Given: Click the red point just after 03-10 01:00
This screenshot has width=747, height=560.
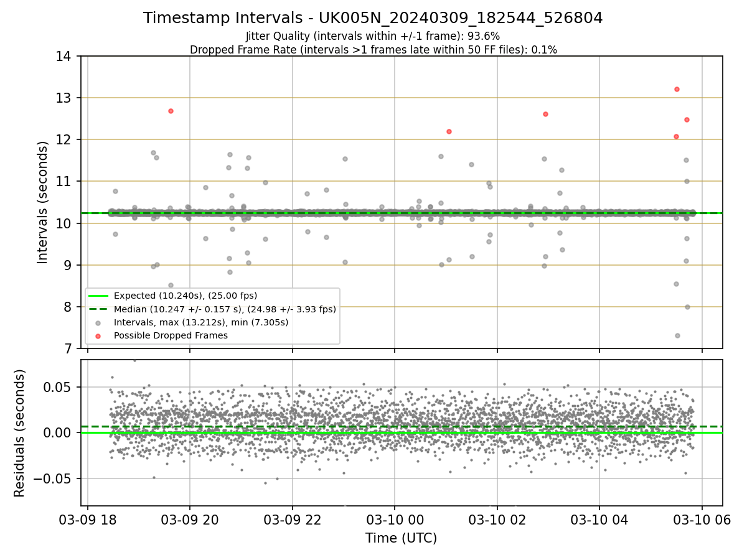Looking at the screenshot, I should (x=449, y=131).
